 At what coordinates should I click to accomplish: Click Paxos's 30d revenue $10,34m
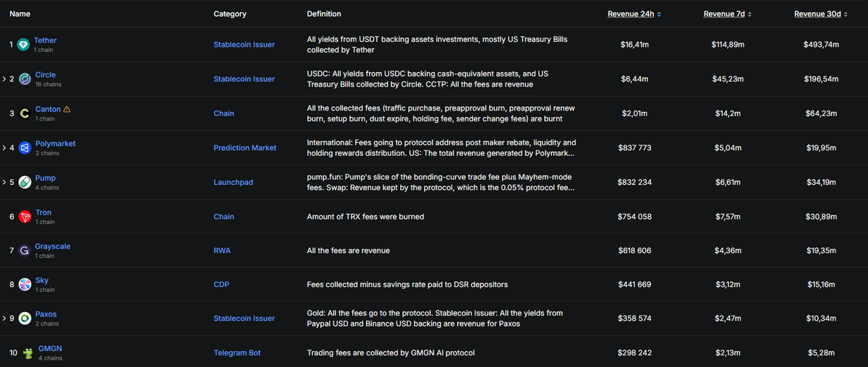tap(821, 319)
